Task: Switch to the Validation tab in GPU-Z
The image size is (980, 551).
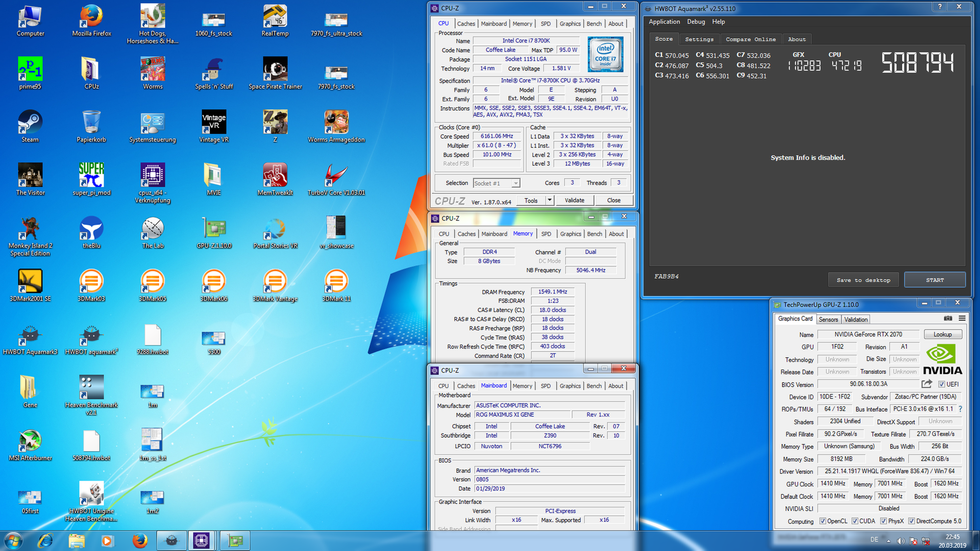Action: point(855,319)
